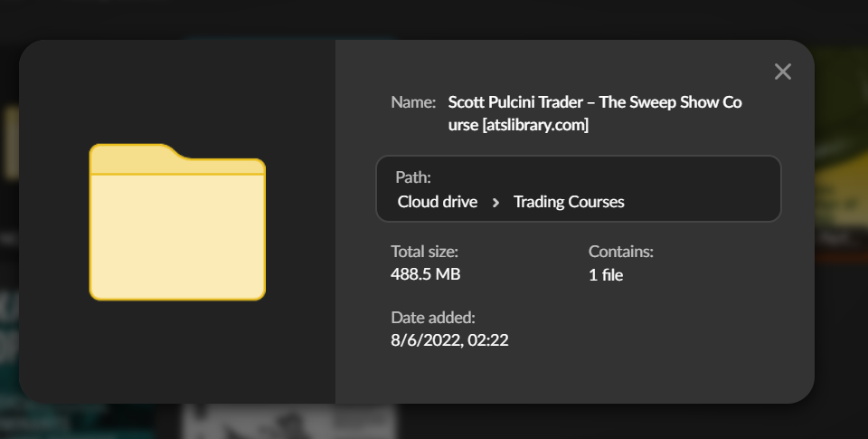Close the folder info dialog
This screenshot has height=439, width=868.
(783, 72)
